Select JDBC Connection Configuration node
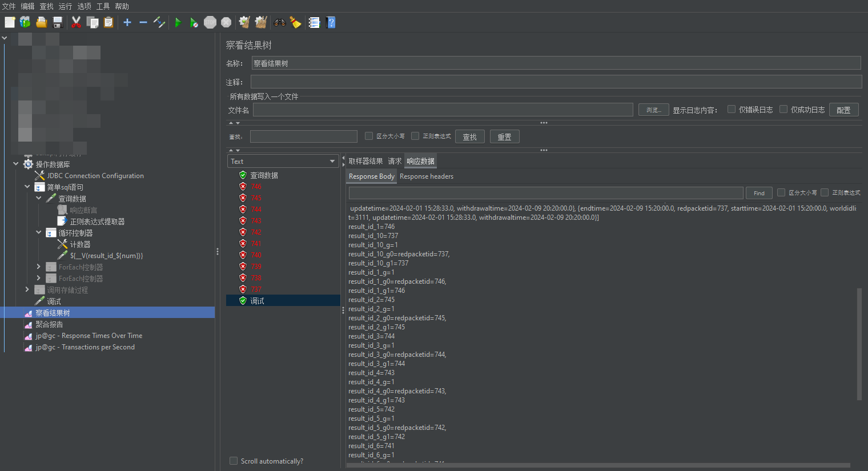 95,176
